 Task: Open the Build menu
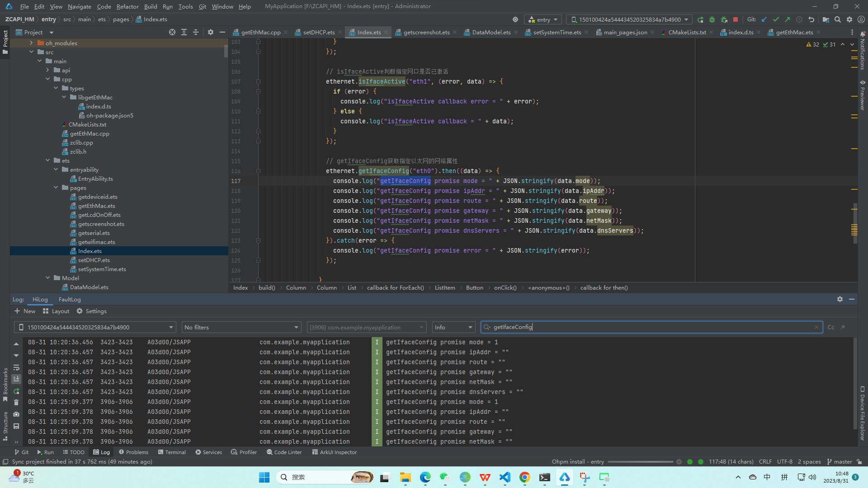151,6
